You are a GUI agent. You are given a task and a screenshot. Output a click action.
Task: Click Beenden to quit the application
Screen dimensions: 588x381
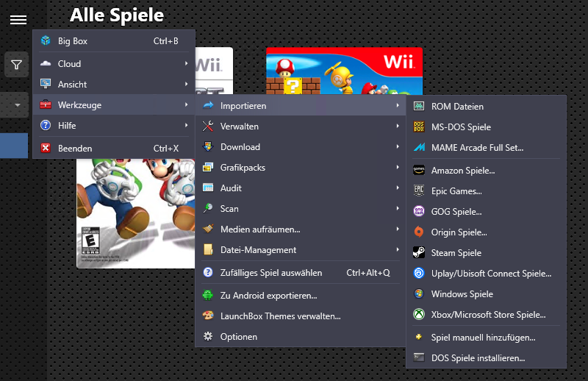pyautogui.click(x=75, y=149)
